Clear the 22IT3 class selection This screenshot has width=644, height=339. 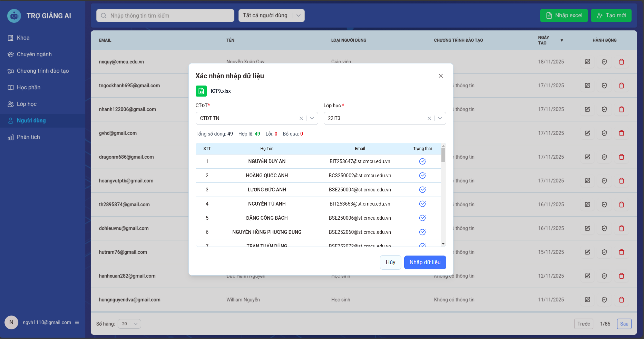(x=429, y=118)
